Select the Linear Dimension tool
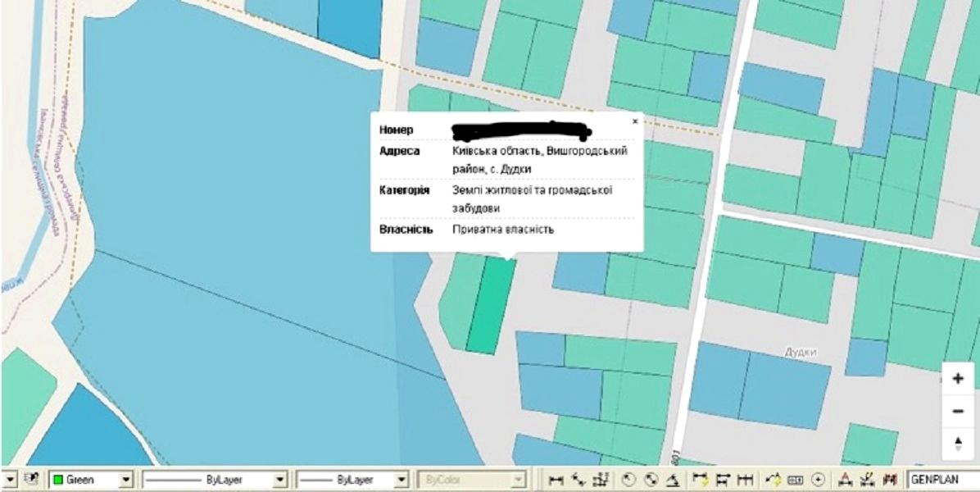 click(556, 480)
